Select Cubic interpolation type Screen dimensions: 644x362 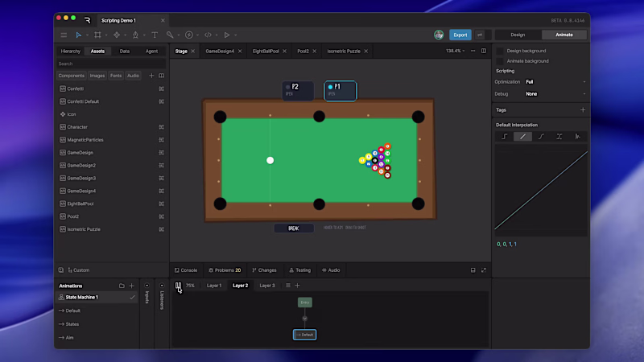pyautogui.click(x=541, y=136)
